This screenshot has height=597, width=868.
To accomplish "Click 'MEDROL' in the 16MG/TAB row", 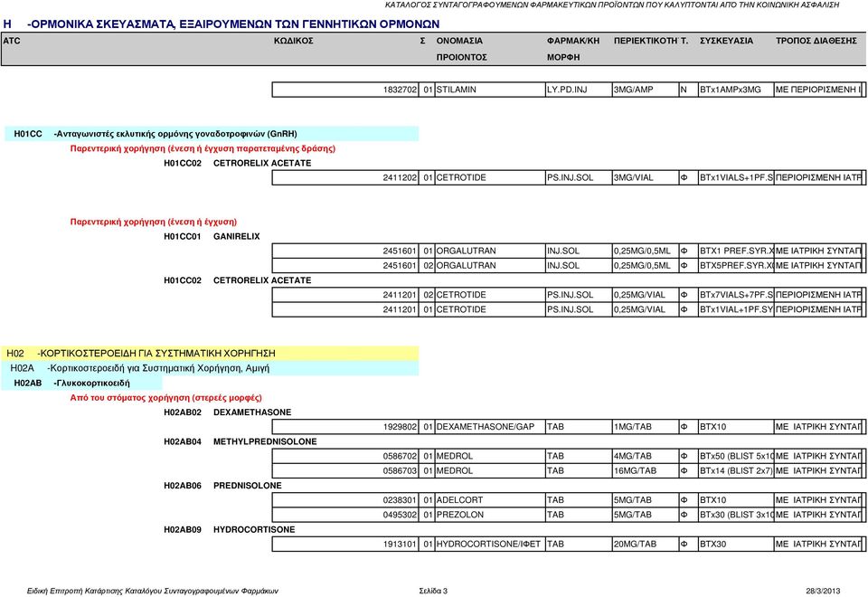I will click(455, 470).
